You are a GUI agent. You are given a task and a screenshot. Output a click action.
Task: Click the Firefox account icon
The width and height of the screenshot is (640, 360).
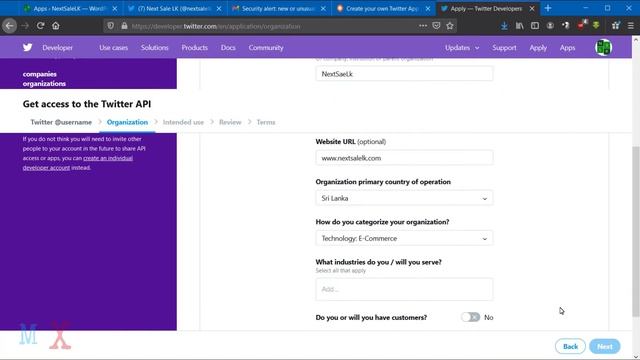(550, 26)
